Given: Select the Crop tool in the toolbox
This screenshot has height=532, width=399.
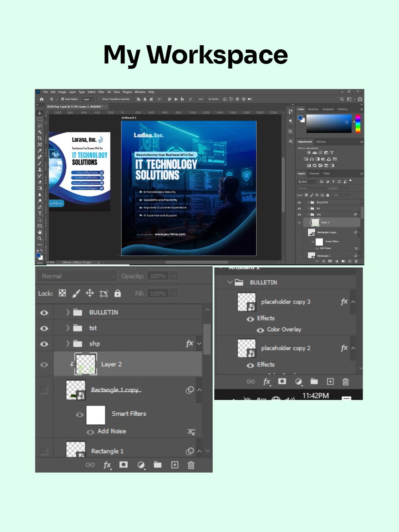Looking at the screenshot, I should 39,138.
